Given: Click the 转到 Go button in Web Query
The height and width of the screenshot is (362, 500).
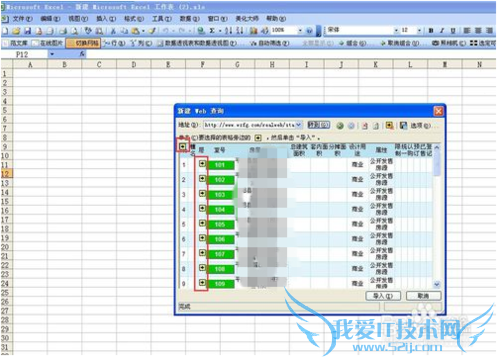Looking at the screenshot, I should 318,125.
